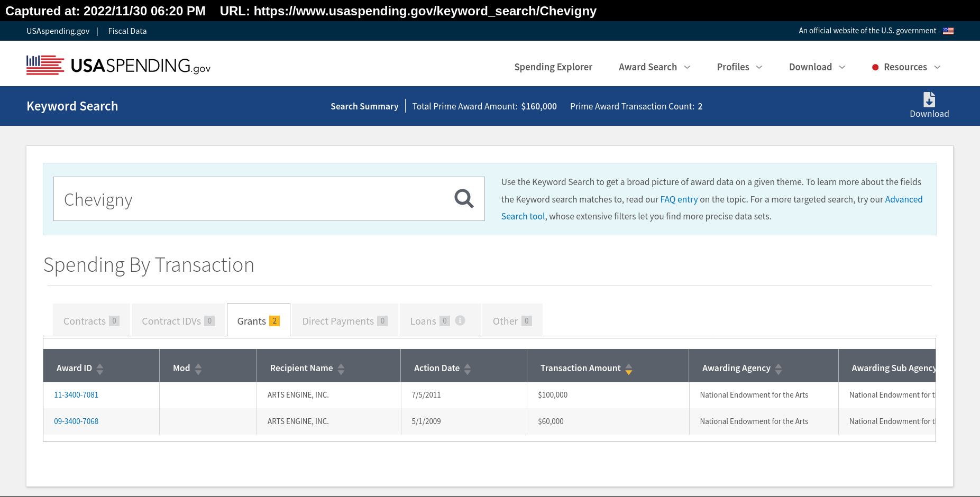Sort by Mod column arrows
This screenshot has height=497, width=980.
pyautogui.click(x=198, y=369)
